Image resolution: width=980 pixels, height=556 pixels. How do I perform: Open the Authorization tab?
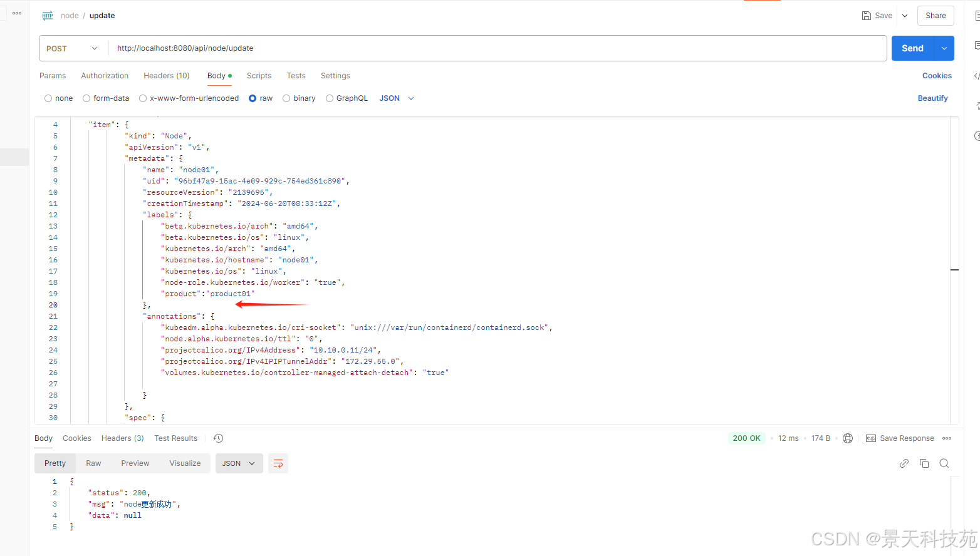(x=105, y=76)
